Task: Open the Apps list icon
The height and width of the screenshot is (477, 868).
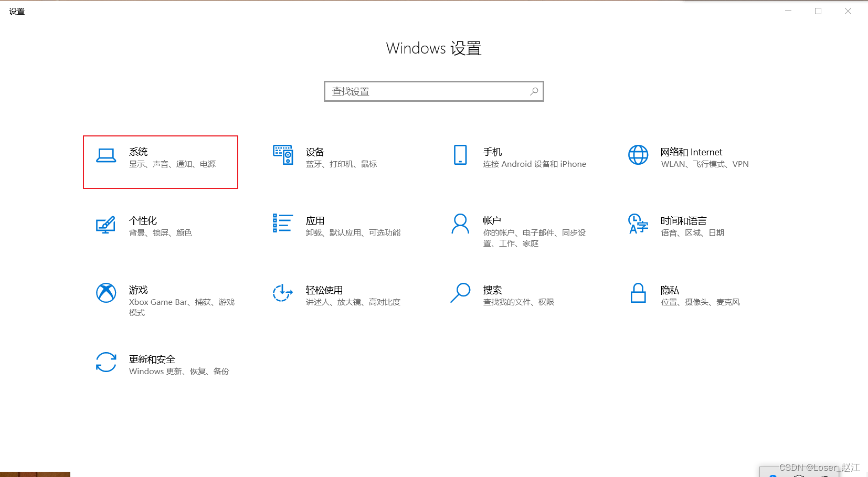Action: (x=283, y=223)
